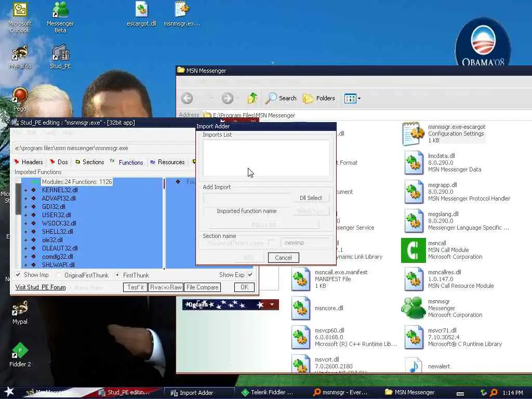This screenshot has width=532, height=399.
Task: Toggle the Show Imp checkbox
Action: [x=18, y=274]
